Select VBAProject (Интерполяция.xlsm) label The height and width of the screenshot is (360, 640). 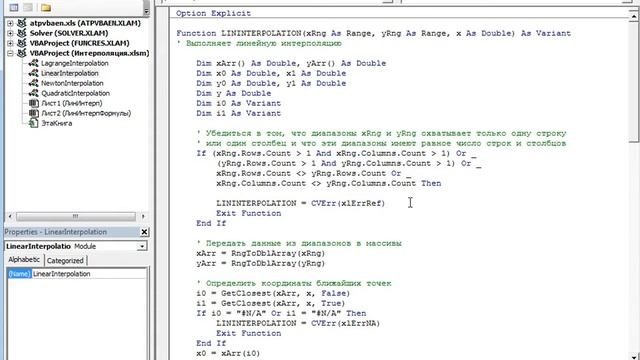coord(89,53)
